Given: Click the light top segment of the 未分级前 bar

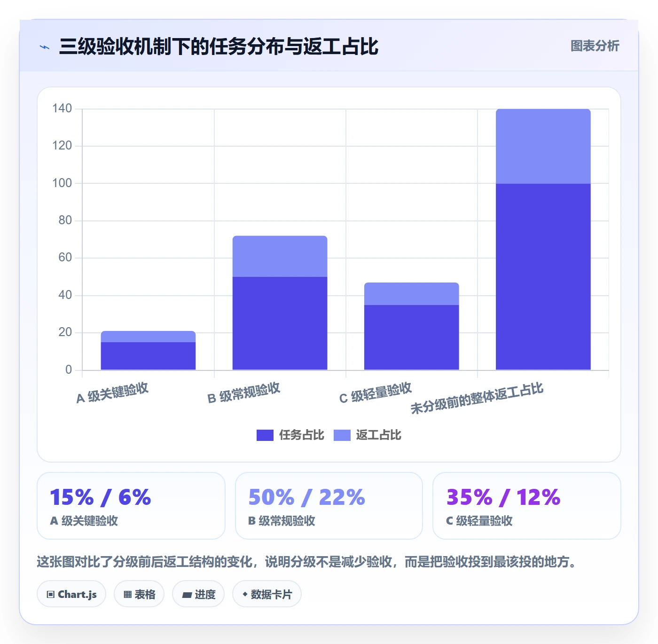Looking at the screenshot, I should click(543, 146).
